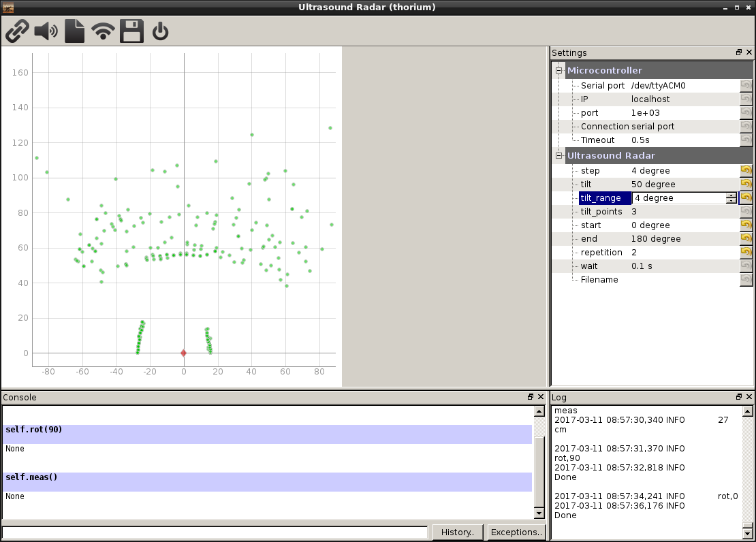Reset the repetition setting to default
The image size is (756, 542).
[746, 253]
